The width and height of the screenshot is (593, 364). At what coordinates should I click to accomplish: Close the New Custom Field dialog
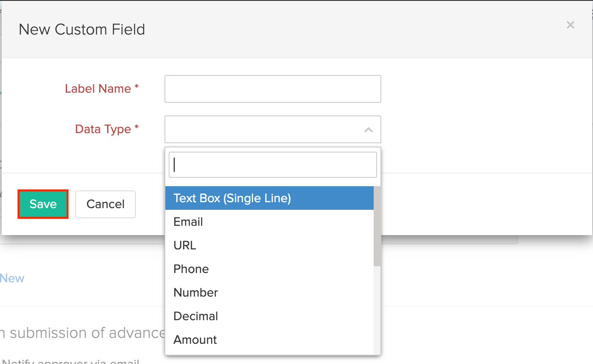tap(570, 25)
